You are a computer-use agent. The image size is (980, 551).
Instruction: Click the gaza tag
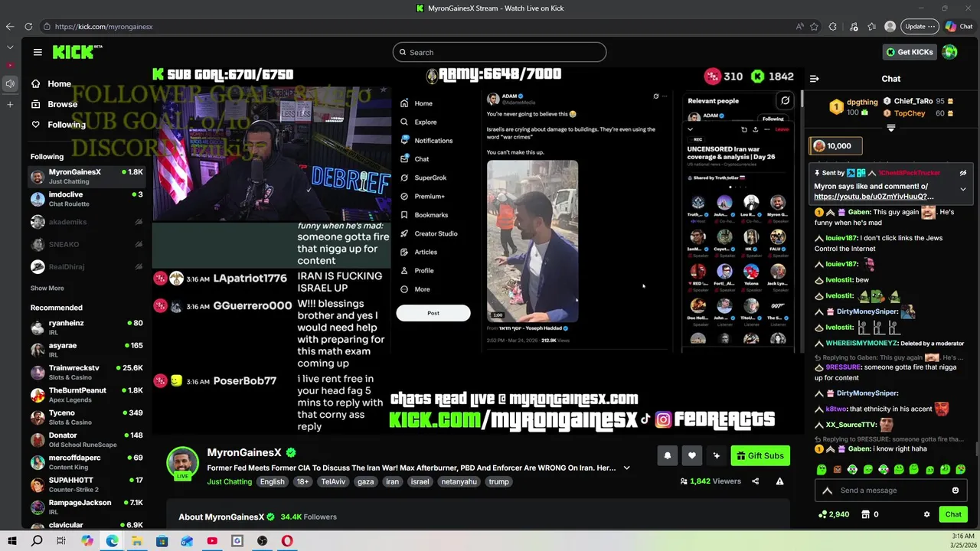pos(365,481)
